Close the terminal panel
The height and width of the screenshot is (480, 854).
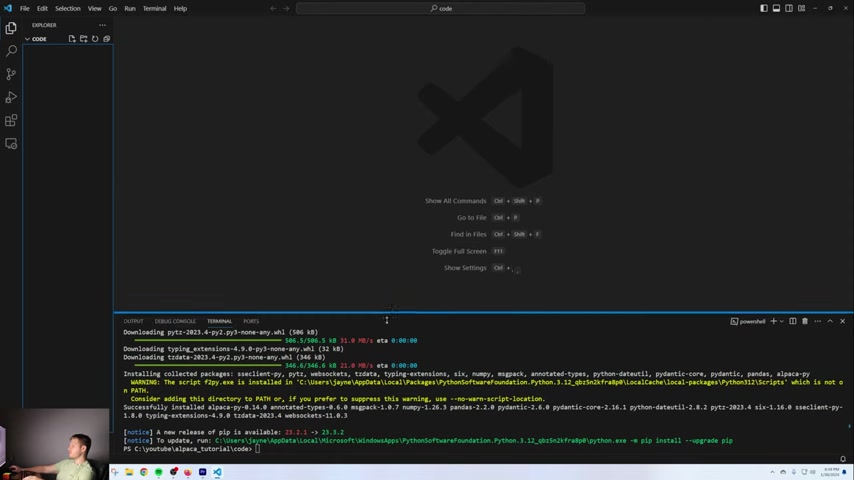(843, 321)
